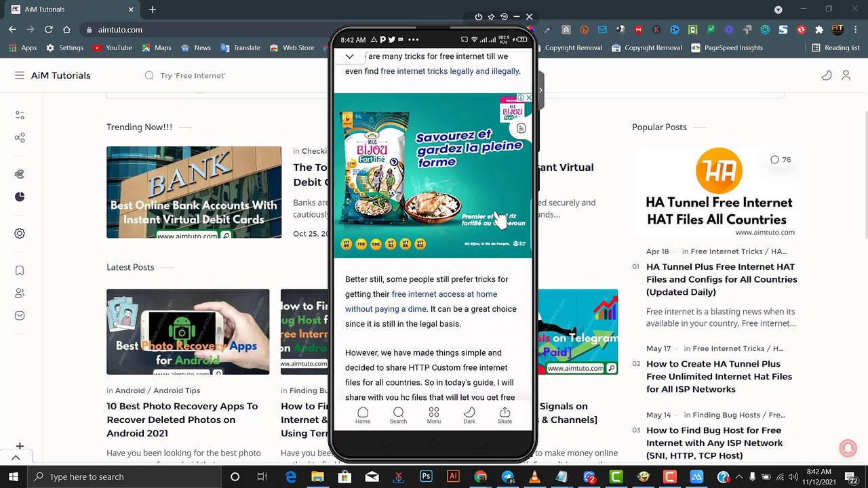Image resolution: width=868 pixels, height=488 pixels.
Task: Open a new Chrome tab
Action: (153, 9)
